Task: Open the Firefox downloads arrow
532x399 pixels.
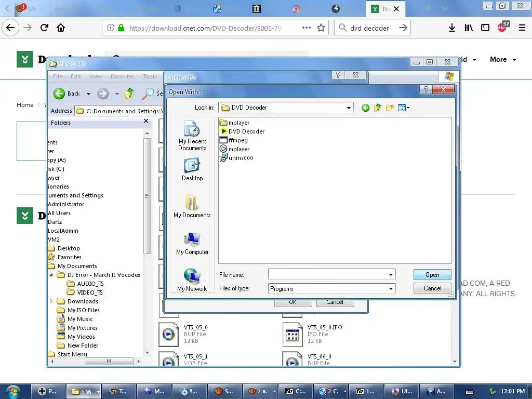Action: point(451,28)
